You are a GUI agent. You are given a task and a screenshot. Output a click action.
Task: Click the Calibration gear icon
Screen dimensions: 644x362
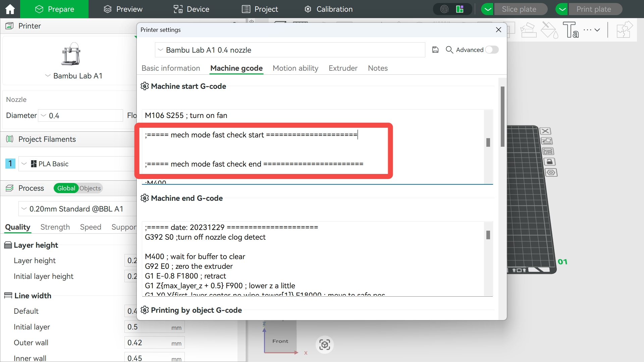[x=308, y=9]
